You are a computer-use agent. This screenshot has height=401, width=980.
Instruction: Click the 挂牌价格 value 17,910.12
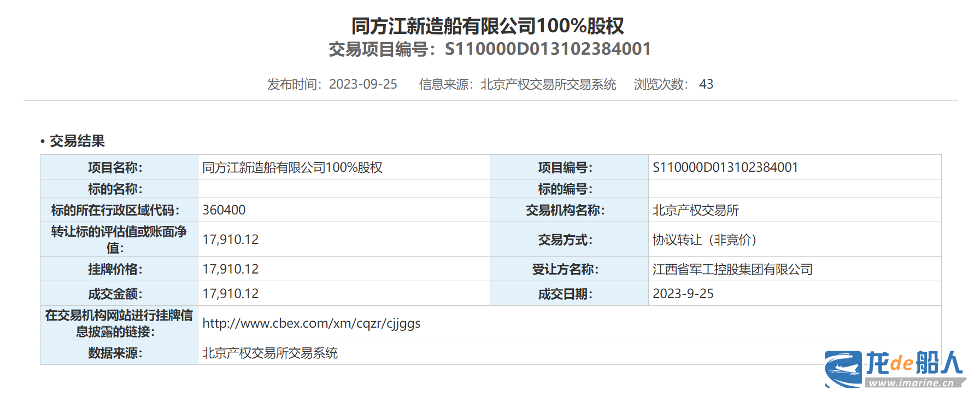pos(231,269)
